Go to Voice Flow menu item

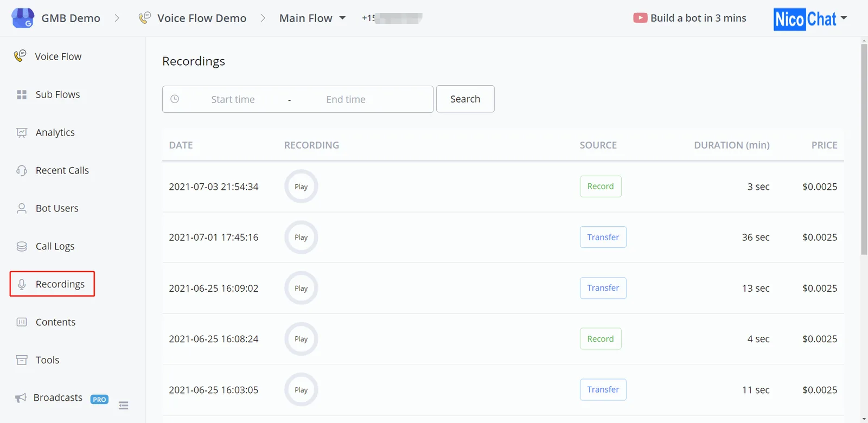coord(58,56)
